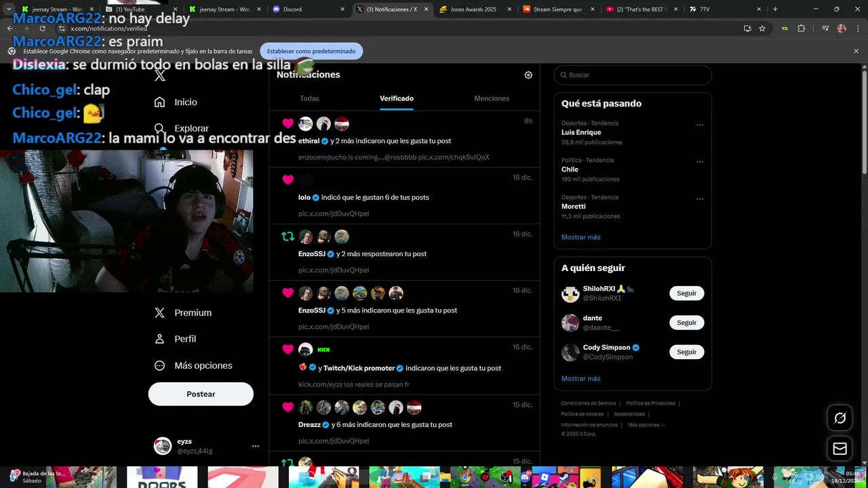
Task: Click kick.com/eyzs post text
Action: click(x=354, y=384)
